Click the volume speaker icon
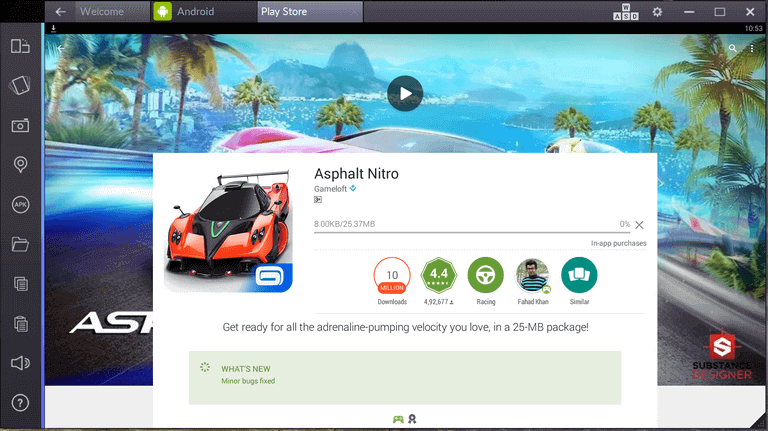This screenshot has height=431, width=768. (20, 363)
